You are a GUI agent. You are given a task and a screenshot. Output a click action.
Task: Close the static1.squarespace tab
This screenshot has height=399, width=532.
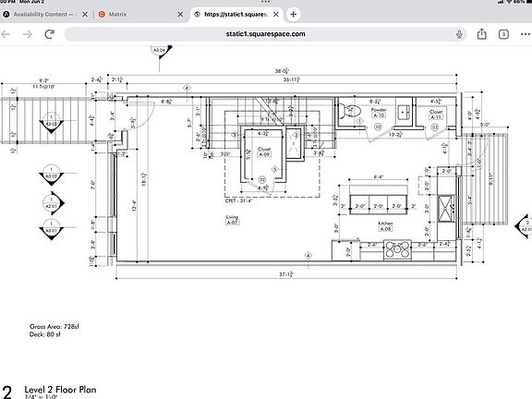click(276, 14)
